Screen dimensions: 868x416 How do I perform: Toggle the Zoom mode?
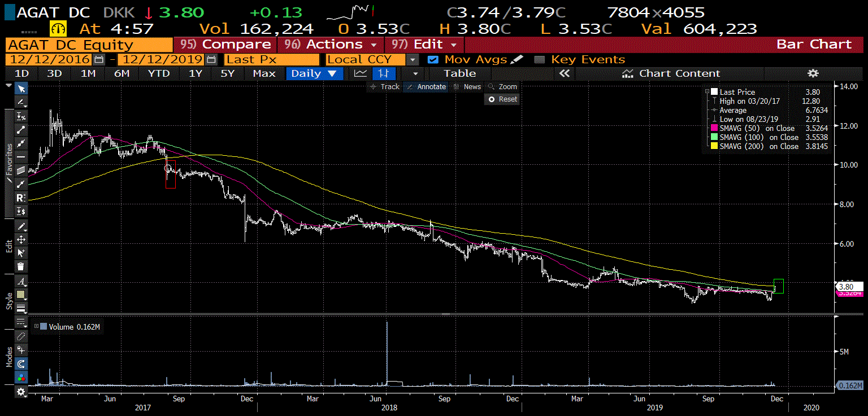tap(503, 87)
